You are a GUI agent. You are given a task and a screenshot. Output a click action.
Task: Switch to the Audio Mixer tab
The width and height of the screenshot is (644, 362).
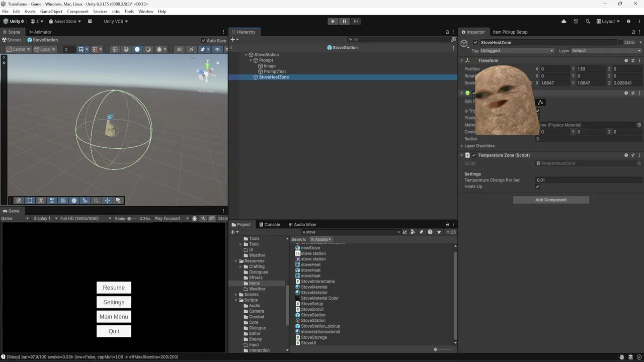pos(302,225)
